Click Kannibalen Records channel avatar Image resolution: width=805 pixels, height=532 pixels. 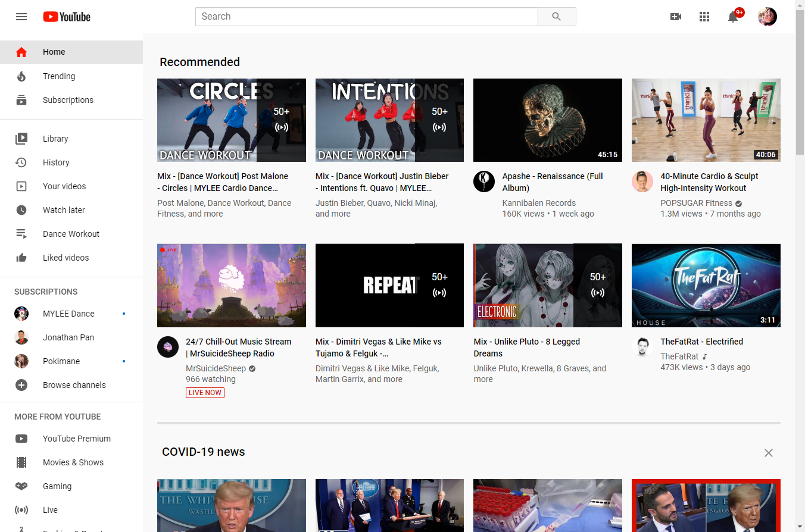[484, 181]
